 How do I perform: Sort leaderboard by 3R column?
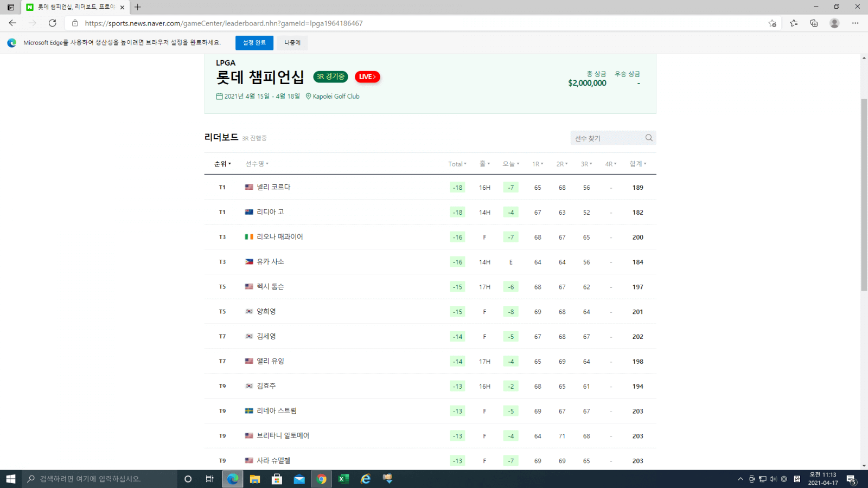[x=586, y=164]
